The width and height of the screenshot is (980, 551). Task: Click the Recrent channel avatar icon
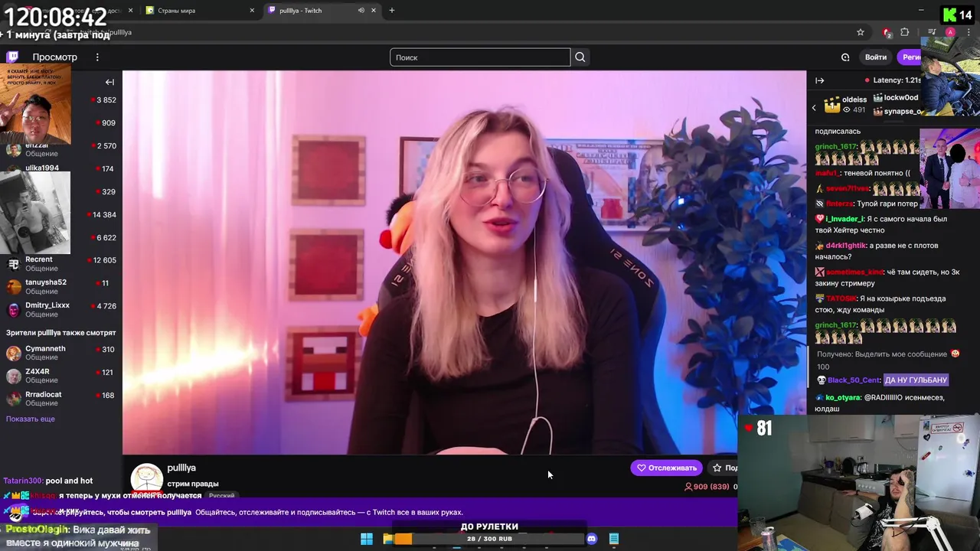click(x=14, y=264)
